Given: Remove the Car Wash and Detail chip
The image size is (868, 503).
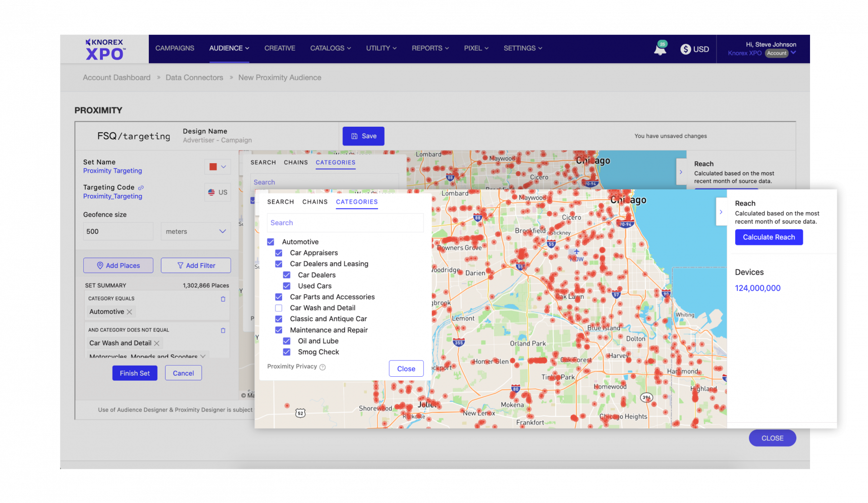Looking at the screenshot, I should coord(156,343).
